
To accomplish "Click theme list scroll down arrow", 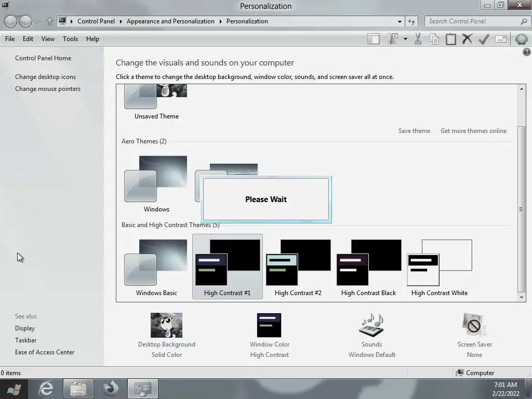I will click(x=522, y=298).
